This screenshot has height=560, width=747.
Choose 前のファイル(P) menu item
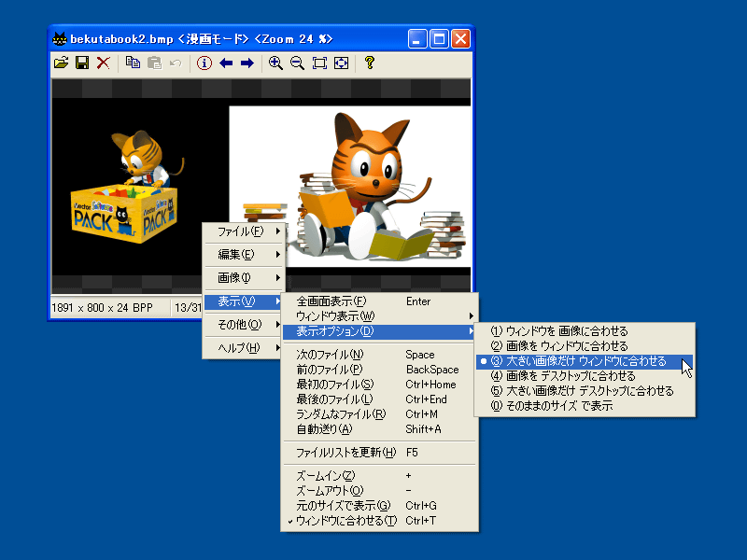[x=380, y=370]
